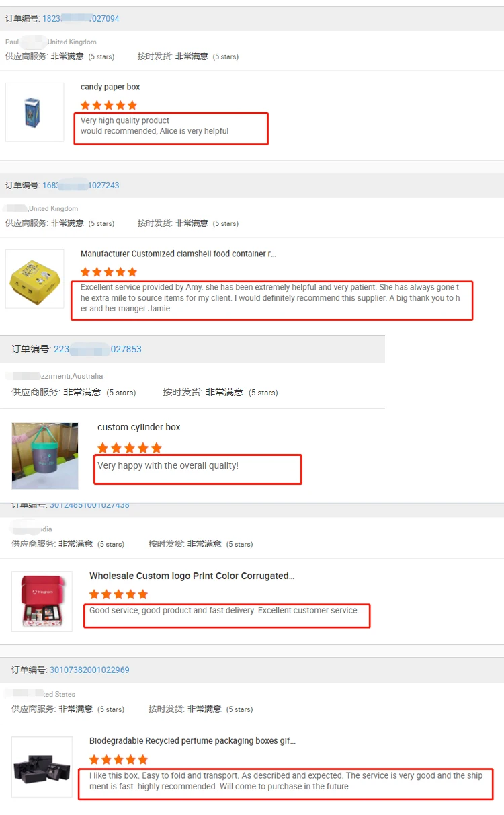Screen dimensions: 504x815
Task: Click the custom cylinder box title
Action: coord(139,427)
